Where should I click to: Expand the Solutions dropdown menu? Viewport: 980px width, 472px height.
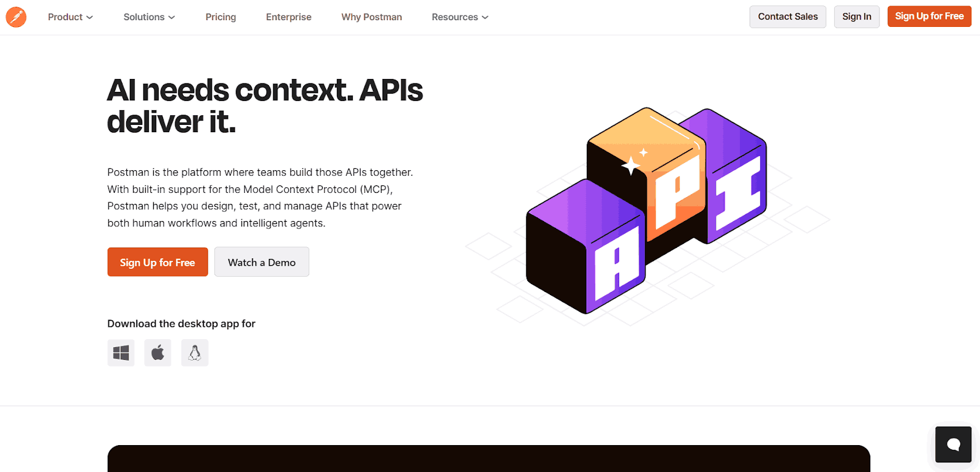149,17
